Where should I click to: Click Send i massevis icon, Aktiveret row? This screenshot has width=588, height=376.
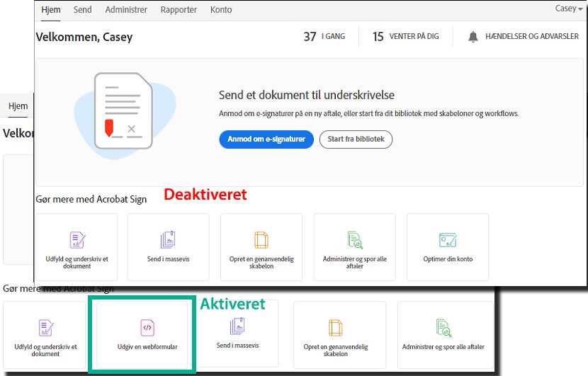point(237,326)
